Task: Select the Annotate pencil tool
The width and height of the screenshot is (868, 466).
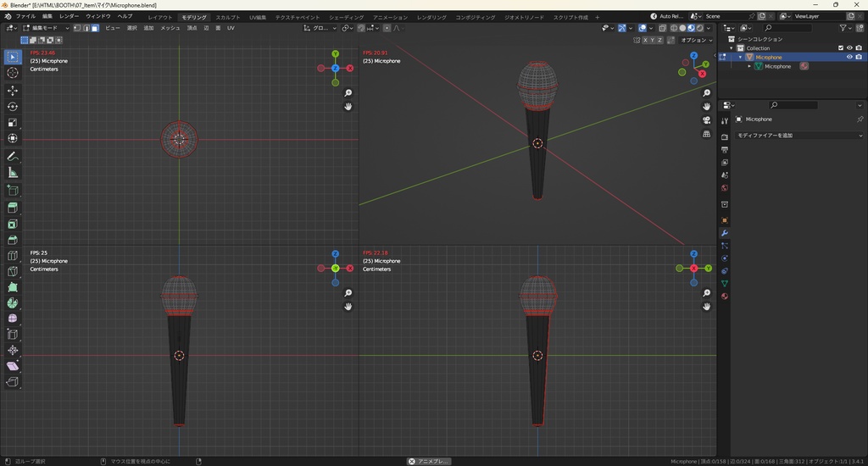Action: pyautogui.click(x=13, y=157)
